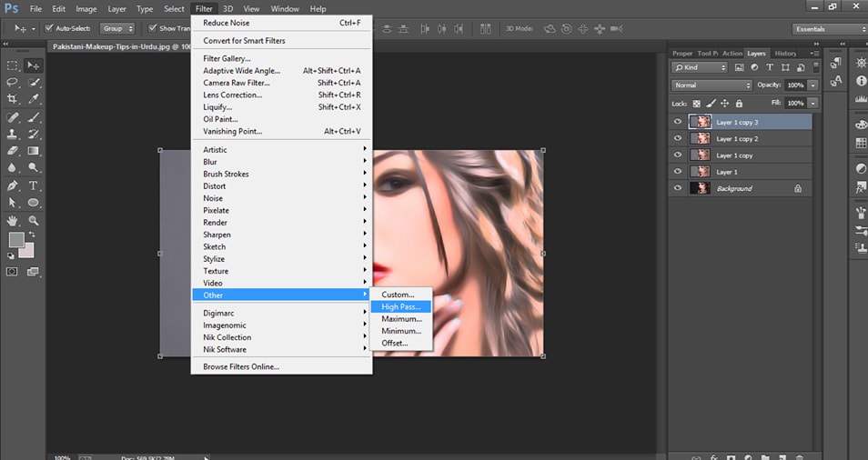Choose High Pass from the Other submenu
This screenshot has width=868, height=460.
(x=400, y=306)
